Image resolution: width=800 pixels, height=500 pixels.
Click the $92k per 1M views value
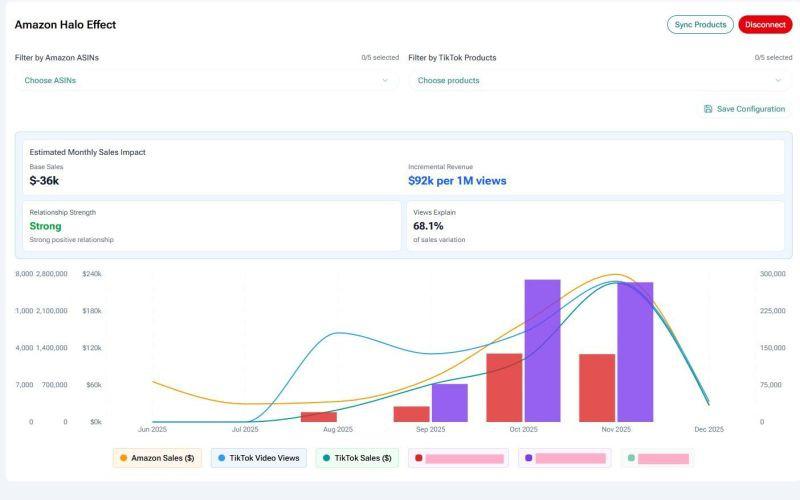click(x=457, y=181)
